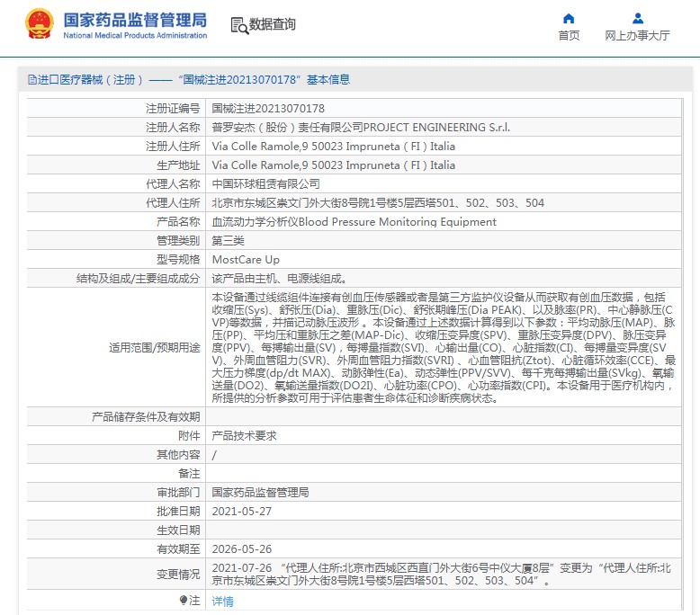Select the 第三类 management class value
Screen dimensions: 700x615
point(229,241)
